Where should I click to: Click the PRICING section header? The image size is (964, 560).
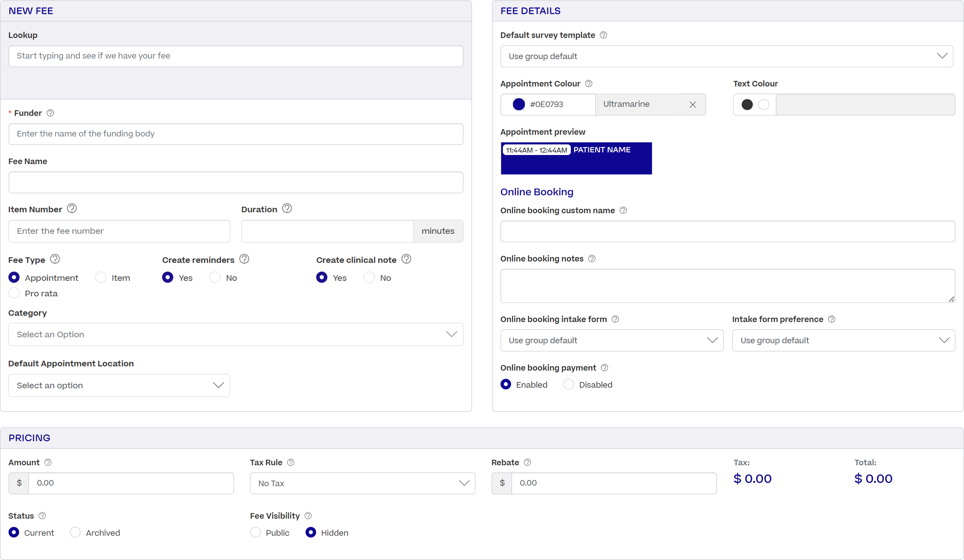[29, 438]
